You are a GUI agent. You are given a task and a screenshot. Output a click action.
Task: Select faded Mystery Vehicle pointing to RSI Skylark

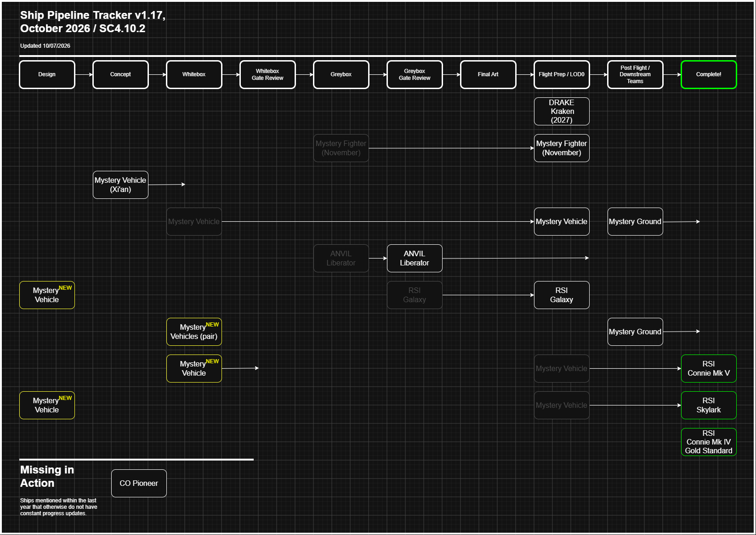pos(562,405)
